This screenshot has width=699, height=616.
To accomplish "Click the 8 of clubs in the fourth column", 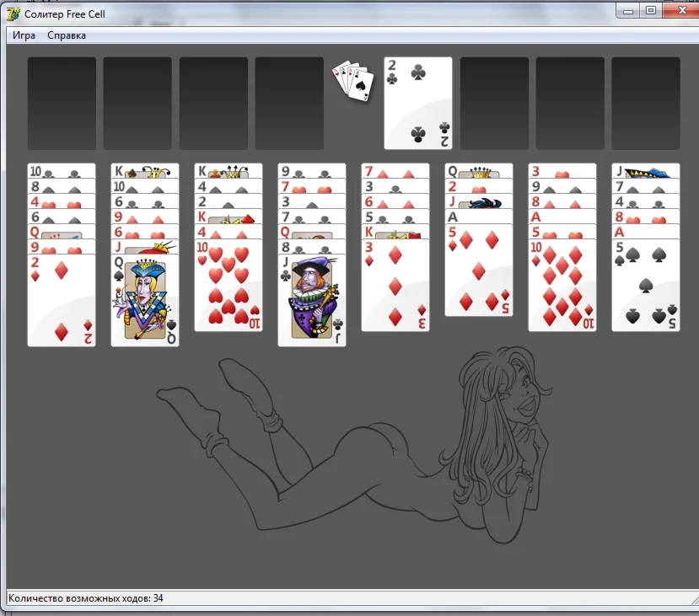I will (x=312, y=247).
